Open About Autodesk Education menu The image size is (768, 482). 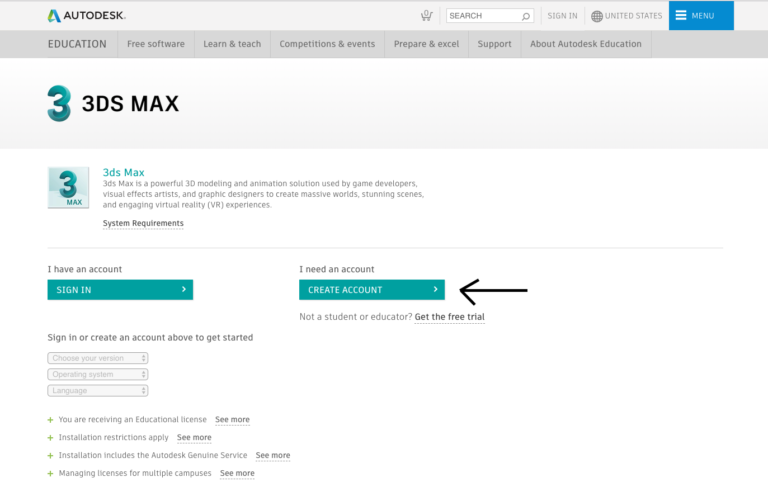[x=586, y=44]
